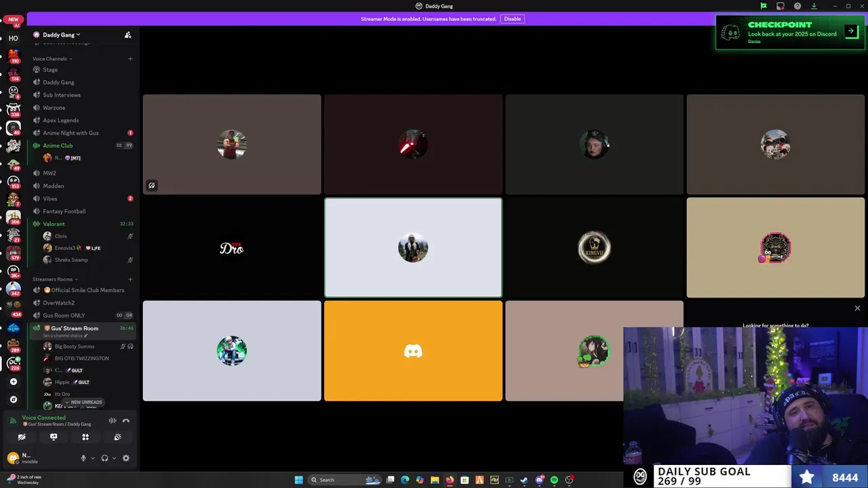Viewport: 868px width, 488px height.
Task: Disable Streamer Mode button
Action: point(513,19)
